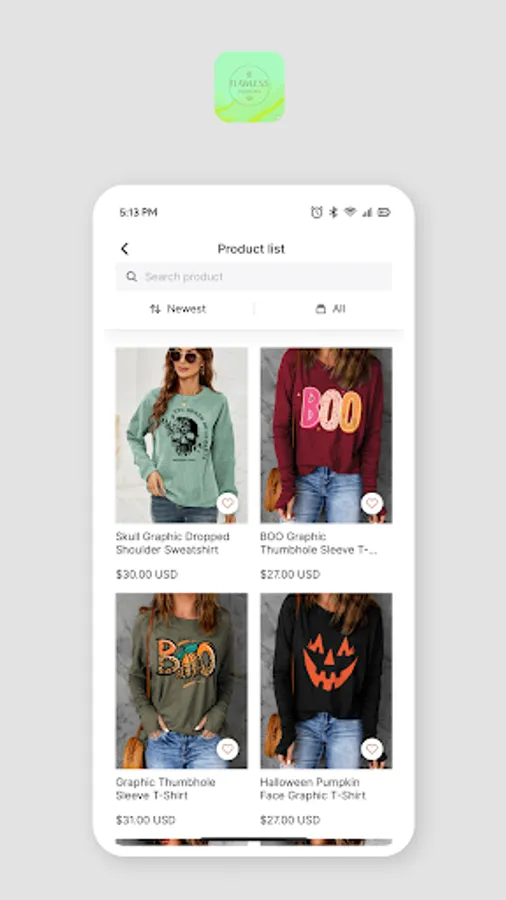Open Skull Graphic Dropped Shoulder Sweatshirt title
Image resolution: width=506 pixels, height=900 pixels.
pos(173,543)
